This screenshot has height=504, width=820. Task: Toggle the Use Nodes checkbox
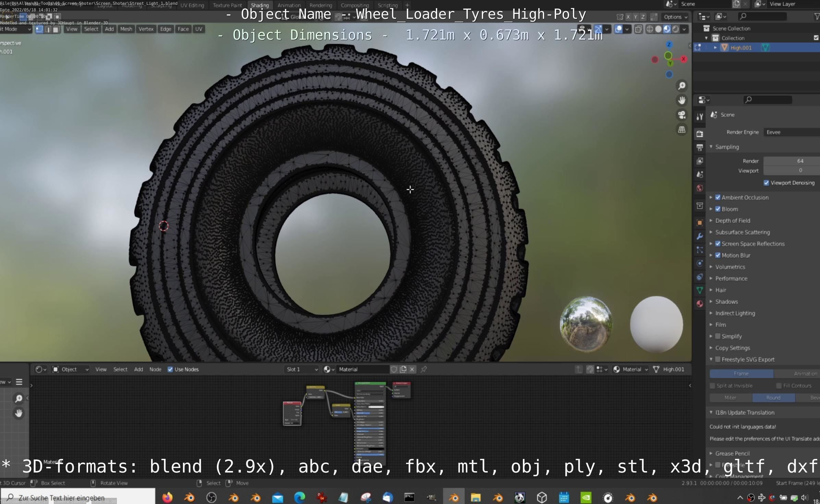[170, 369]
